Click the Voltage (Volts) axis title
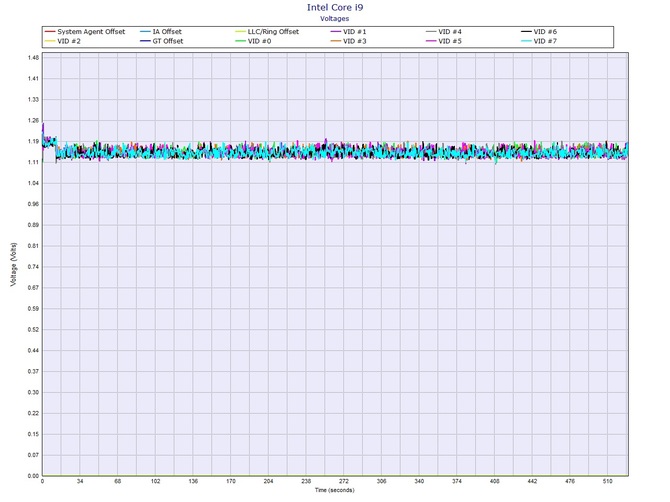670x502 pixels. [x=14, y=264]
